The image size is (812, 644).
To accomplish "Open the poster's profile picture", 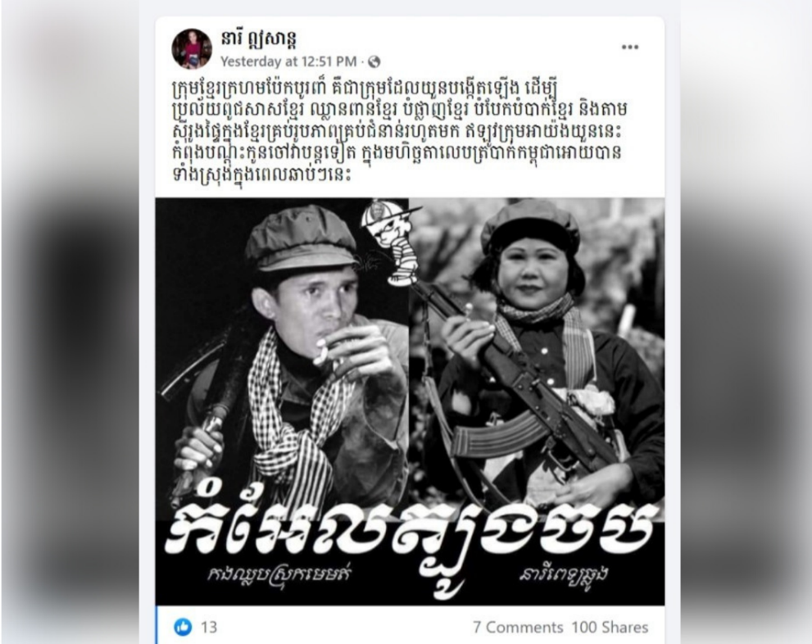I will point(192,48).
